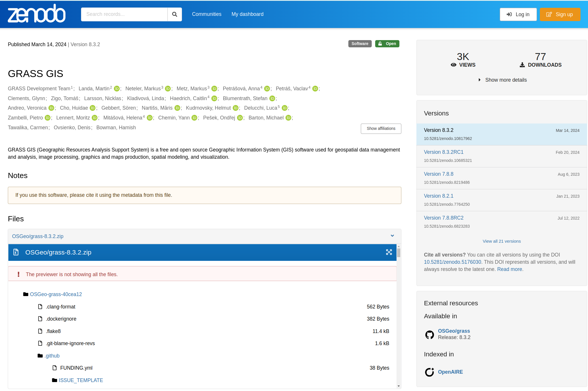Click into Search records field
Screen dimensions: 588x391
124,14
